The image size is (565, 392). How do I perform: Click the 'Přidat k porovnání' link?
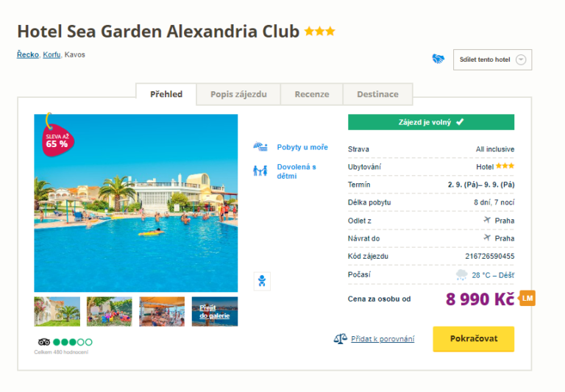pyautogui.click(x=382, y=339)
